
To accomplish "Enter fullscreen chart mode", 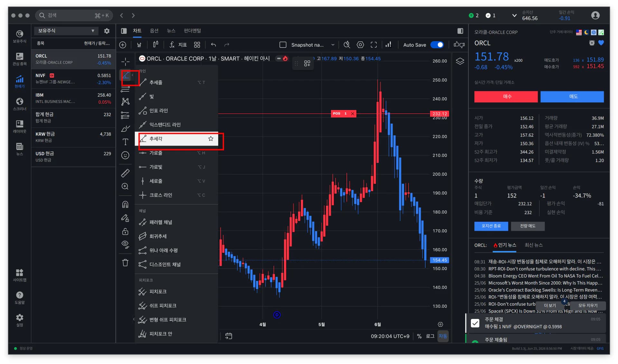I will (374, 45).
